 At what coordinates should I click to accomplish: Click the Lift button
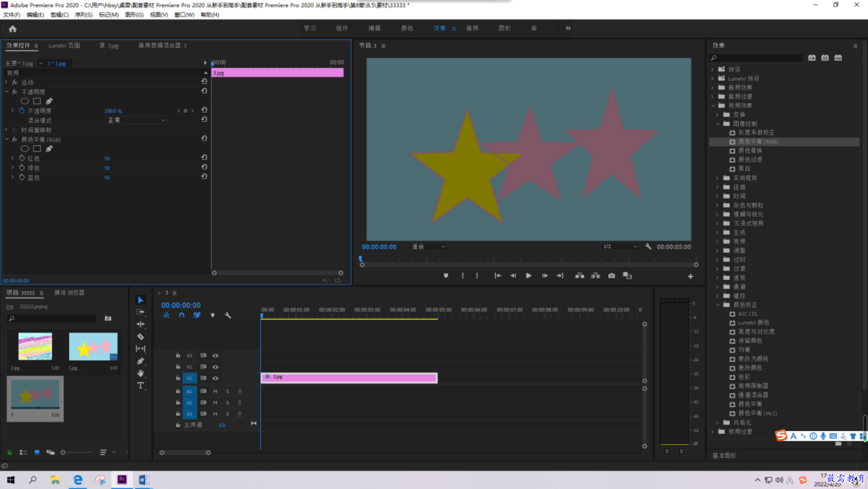click(580, 276)
